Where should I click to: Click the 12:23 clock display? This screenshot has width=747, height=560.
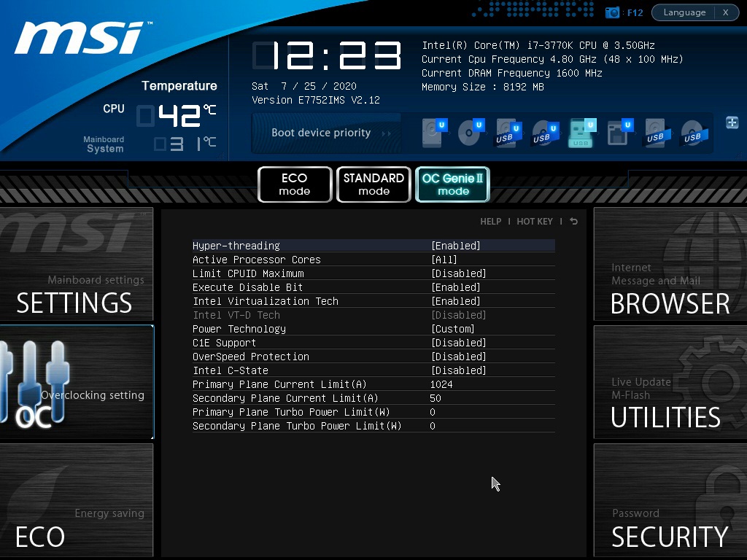click(x=327, y=55)
